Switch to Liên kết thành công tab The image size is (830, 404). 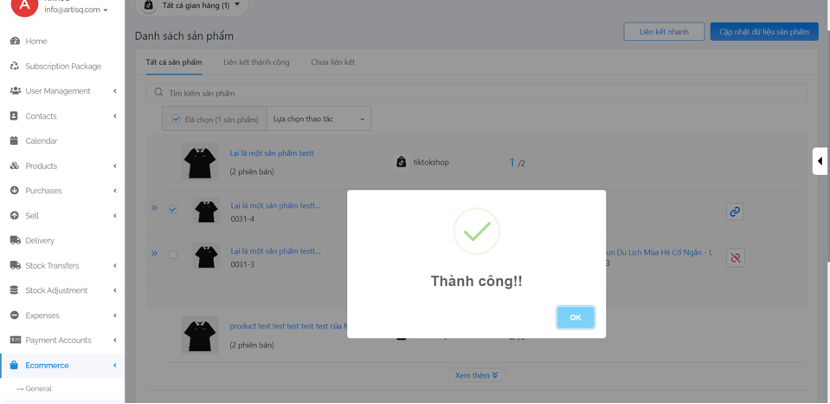click(x=256, y=63)
